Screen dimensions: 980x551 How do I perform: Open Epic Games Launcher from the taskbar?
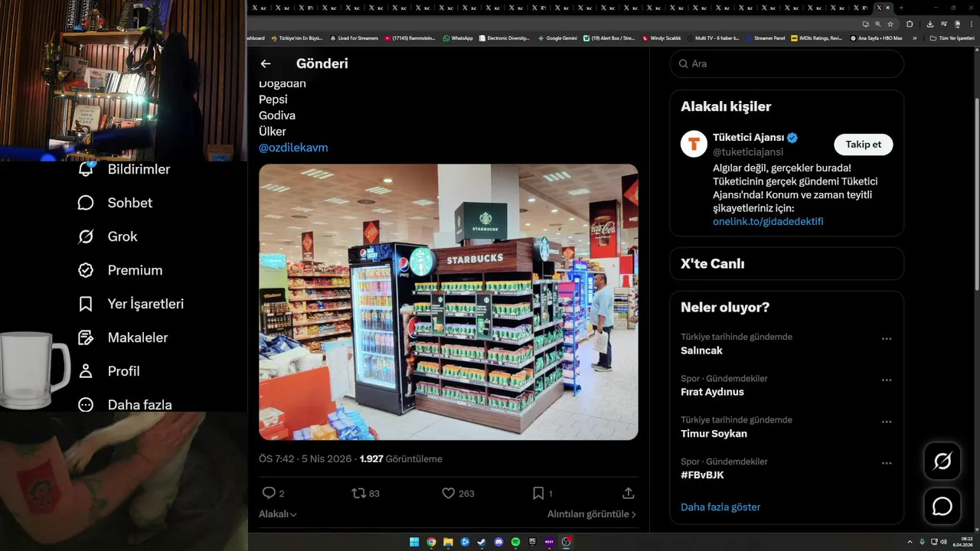pos(532,542)
